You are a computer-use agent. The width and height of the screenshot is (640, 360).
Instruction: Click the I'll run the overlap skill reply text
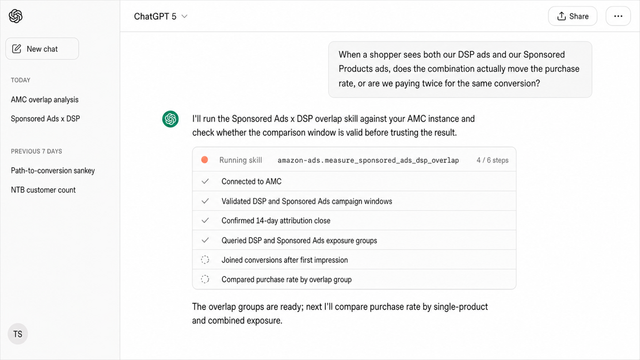333,126
